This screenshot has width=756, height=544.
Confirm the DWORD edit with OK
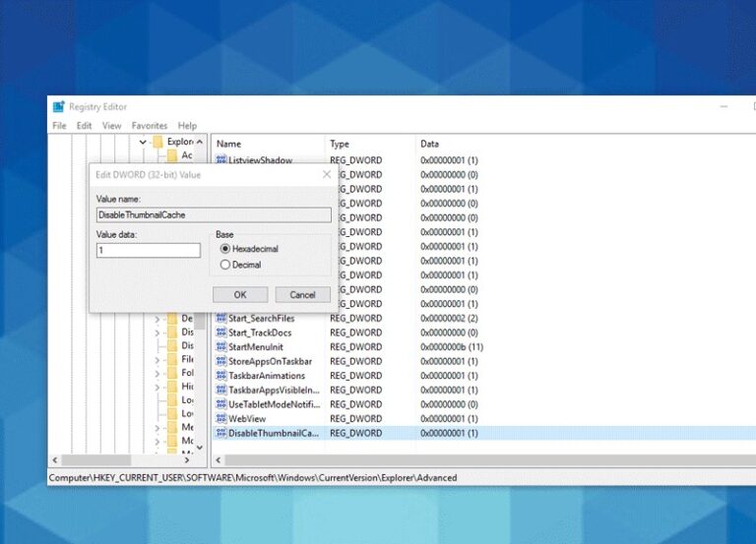click(240, 295)
